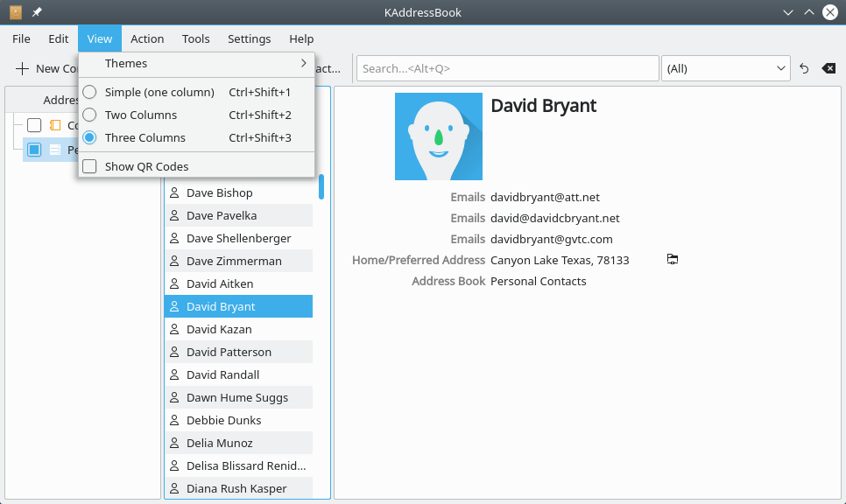Click the pin icon in the title bar
The height and width of the screenshot is (504, 846).
(37, 12)
